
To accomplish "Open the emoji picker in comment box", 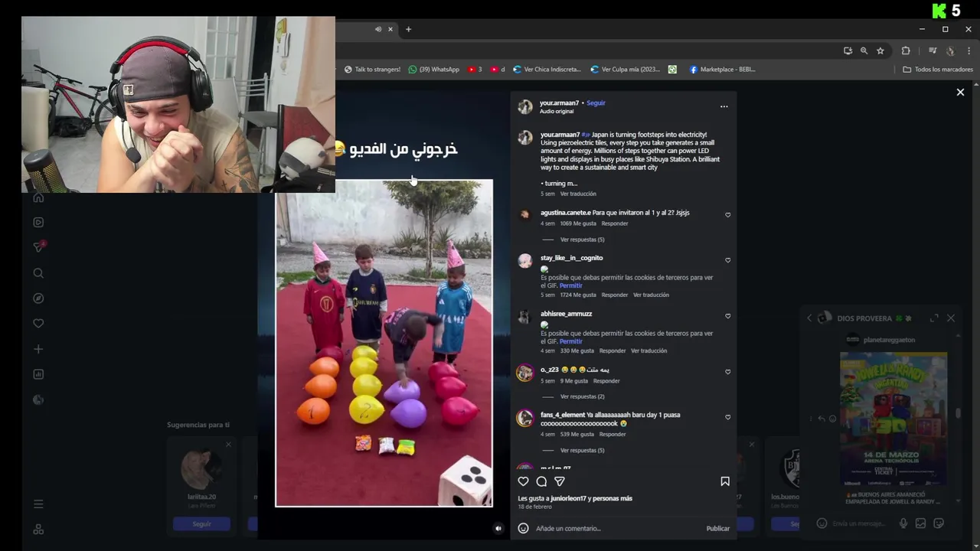I will pyautogui.click(x=523, y=528).
